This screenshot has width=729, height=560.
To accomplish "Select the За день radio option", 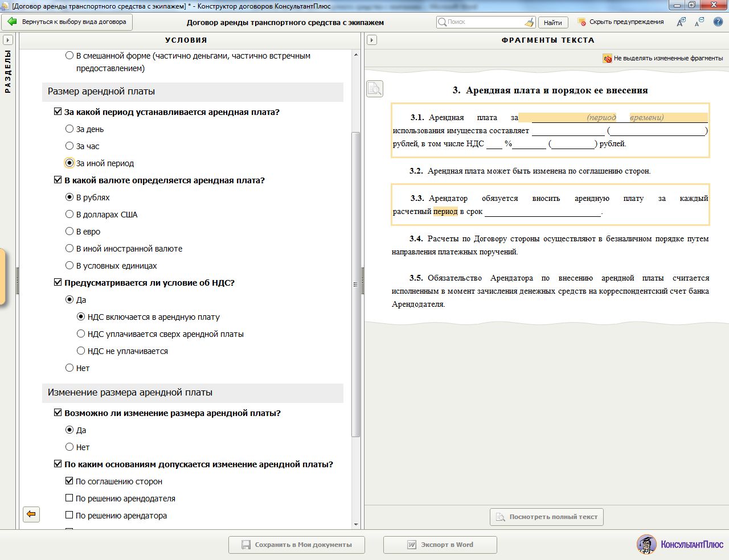I will [69, 129].
